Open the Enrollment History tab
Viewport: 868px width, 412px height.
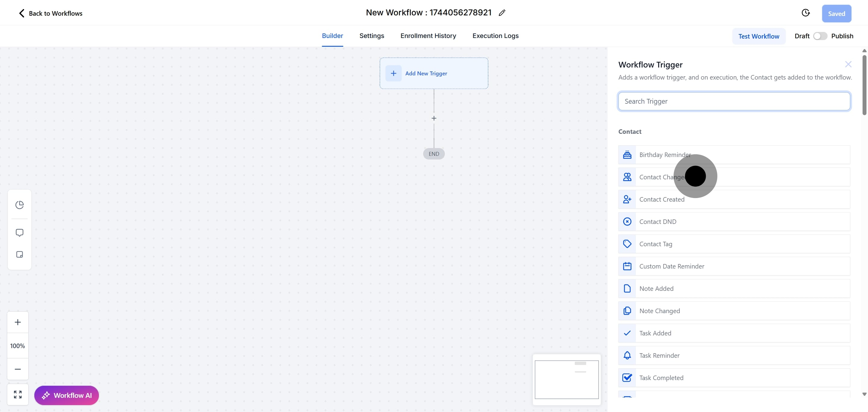(428, 36)
